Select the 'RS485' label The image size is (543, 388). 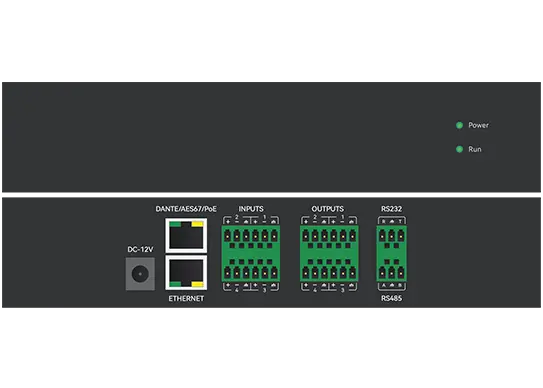point(391,298)
